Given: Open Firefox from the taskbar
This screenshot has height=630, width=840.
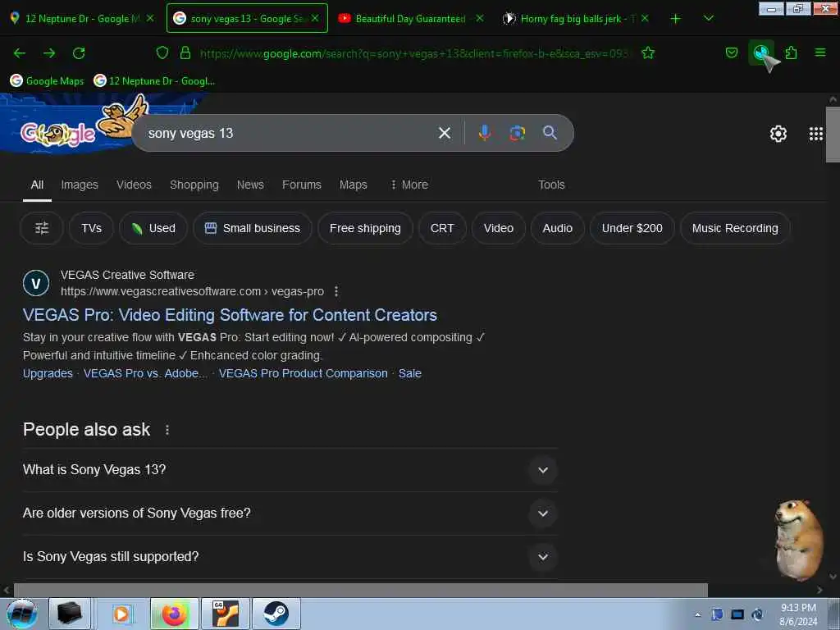Looking at the screenshot, I should (175, 614).
